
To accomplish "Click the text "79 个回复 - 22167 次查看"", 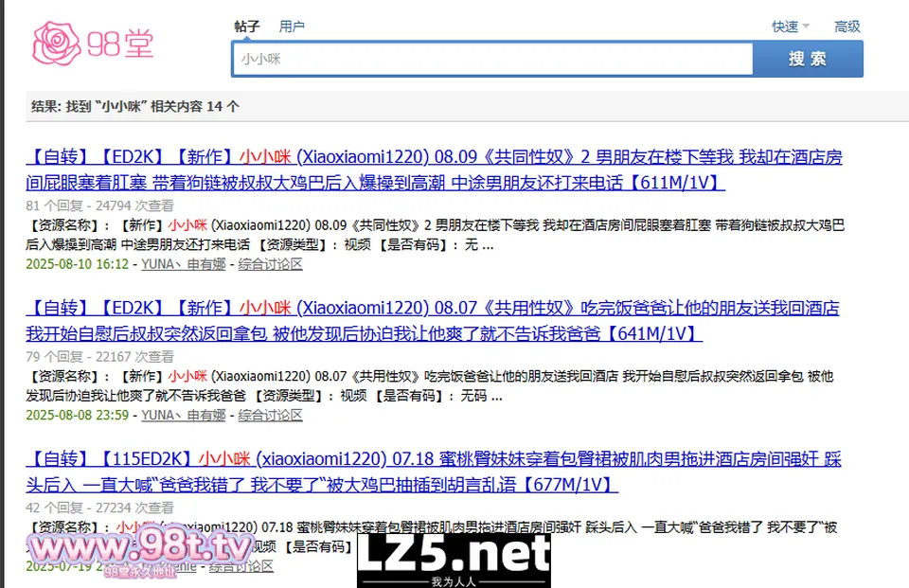I will [x=99, y=357].
